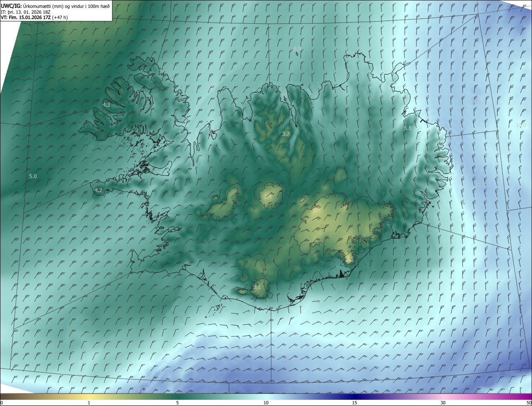This screenshot has width=532, height=406.
Task: Click the 'VT: Fim. 15.01.2026 17Z (+47 h)' line
Action: [34, 17]
